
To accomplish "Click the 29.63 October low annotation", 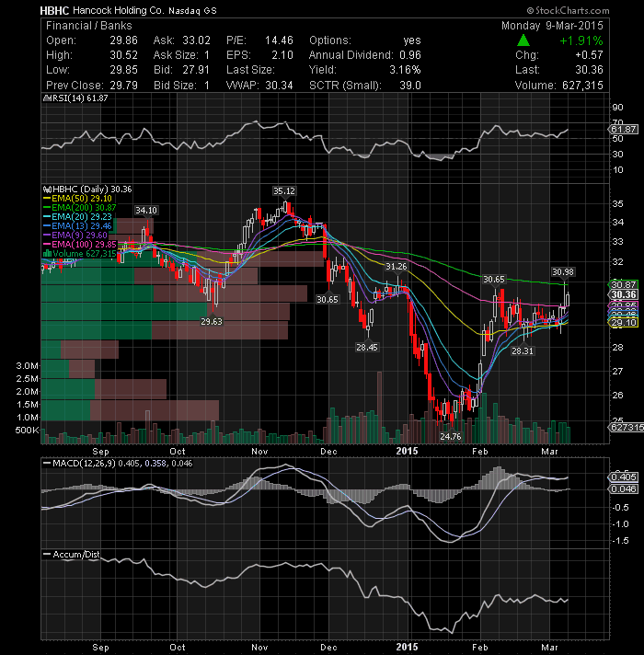I will [212, 321].
